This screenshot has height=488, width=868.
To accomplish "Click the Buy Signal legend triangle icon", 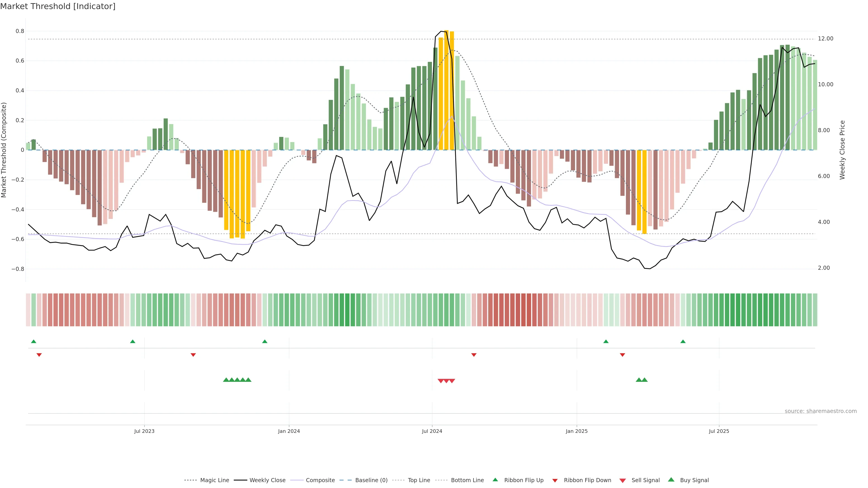I will (671, 480).
